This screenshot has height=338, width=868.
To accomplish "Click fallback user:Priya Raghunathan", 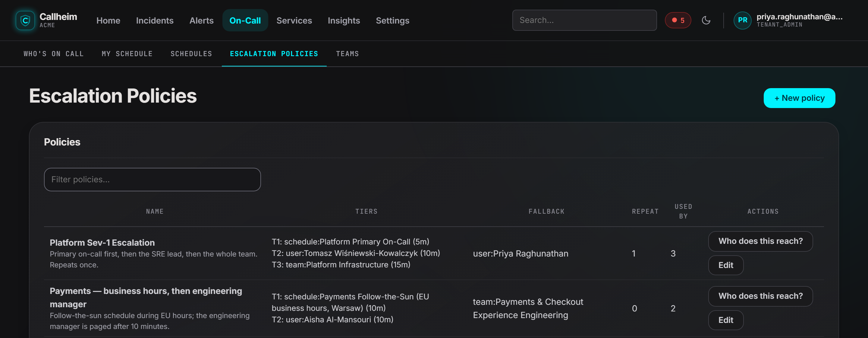I will [520, 254].
